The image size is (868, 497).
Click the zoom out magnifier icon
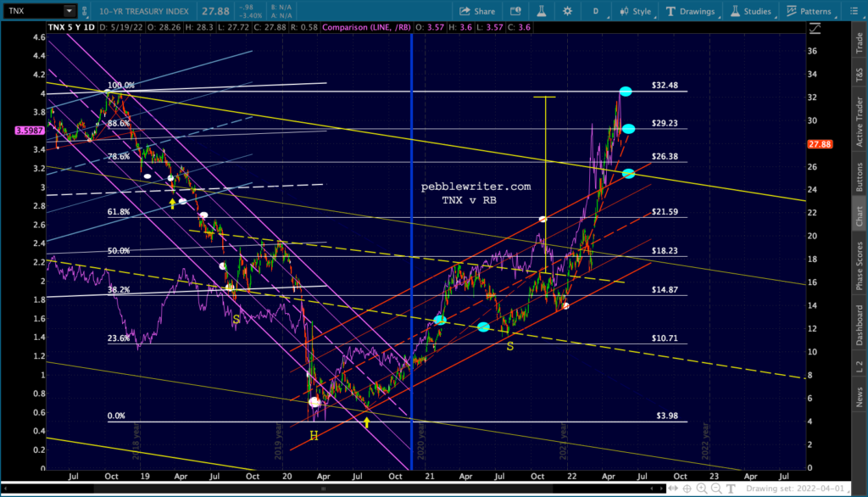click(x=716, y=489)
